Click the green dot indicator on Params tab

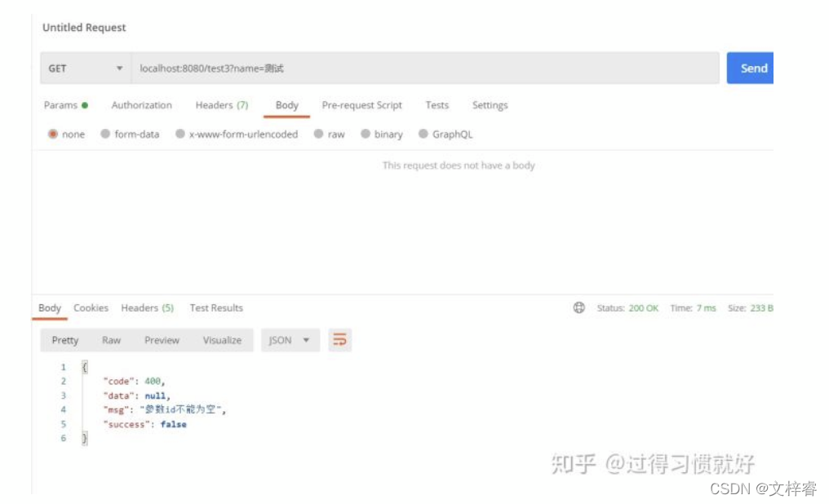(x=85, y=104)
